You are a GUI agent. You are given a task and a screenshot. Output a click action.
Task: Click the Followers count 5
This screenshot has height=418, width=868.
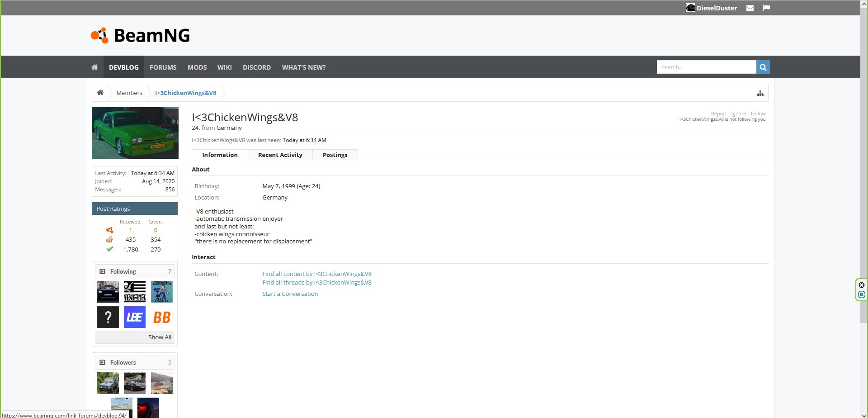(x=170, y=362)
